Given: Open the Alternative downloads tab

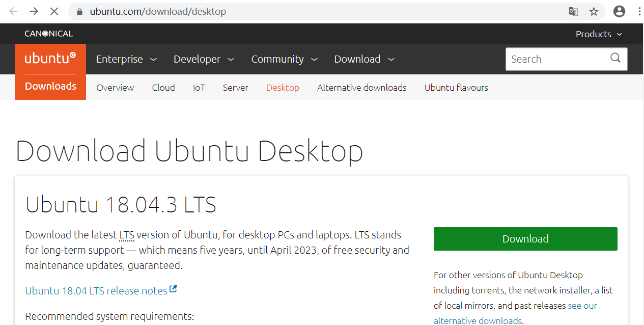Looking at the screenshot, I should pyautogui.click(x=362, y=88).
